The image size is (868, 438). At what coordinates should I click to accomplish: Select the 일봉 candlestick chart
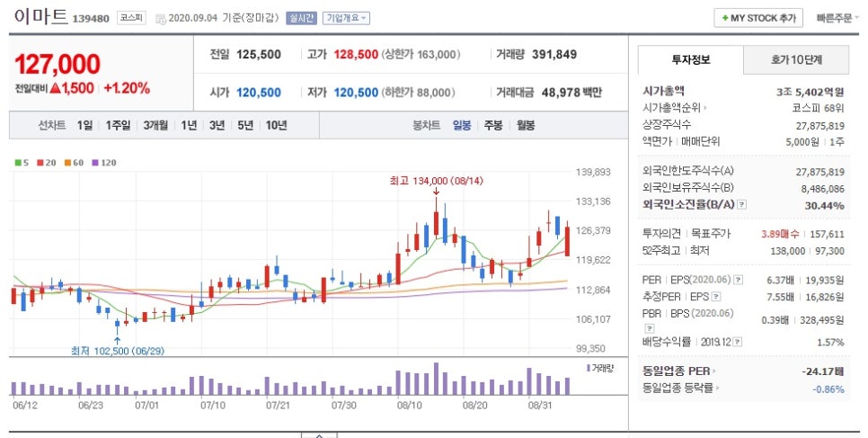point(462,125)
